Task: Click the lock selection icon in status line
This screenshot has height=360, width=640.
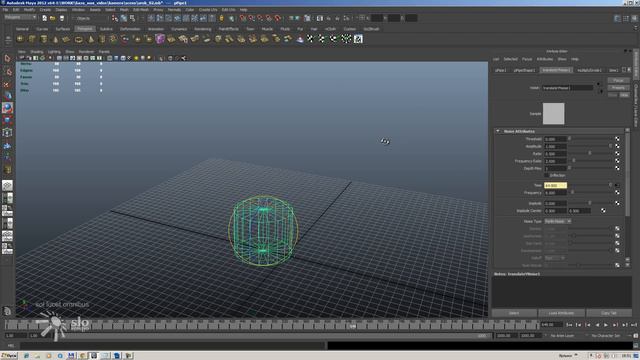Action: tap(222, 18)
